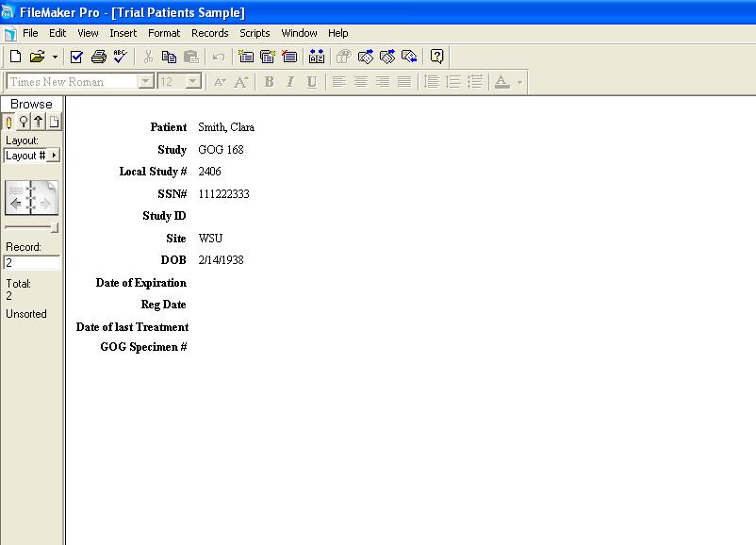Viewport: 756px width, 545px height.
Task: Justify the text
Action: tap(404, 82)
